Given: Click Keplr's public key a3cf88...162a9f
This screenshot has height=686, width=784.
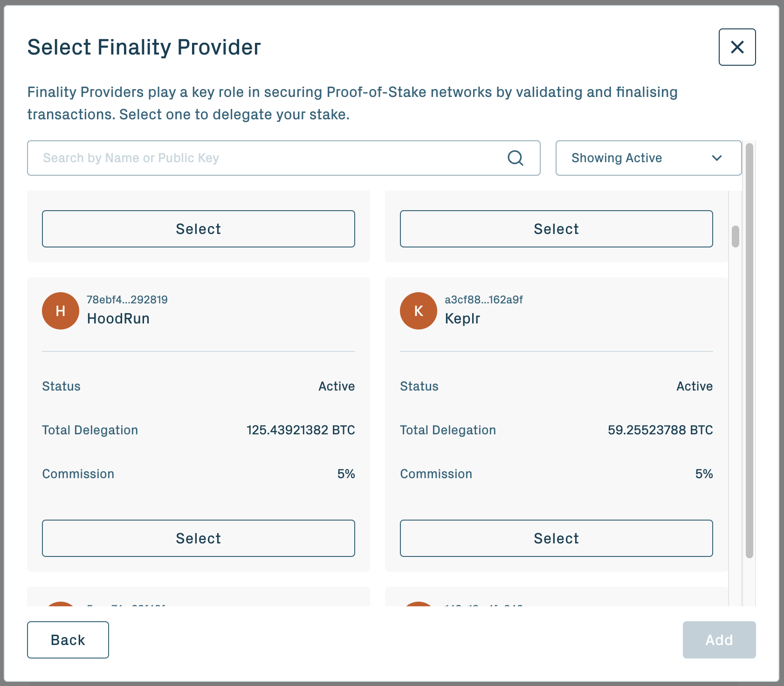Looking at the screenshot, I should (x=484, y=300).
